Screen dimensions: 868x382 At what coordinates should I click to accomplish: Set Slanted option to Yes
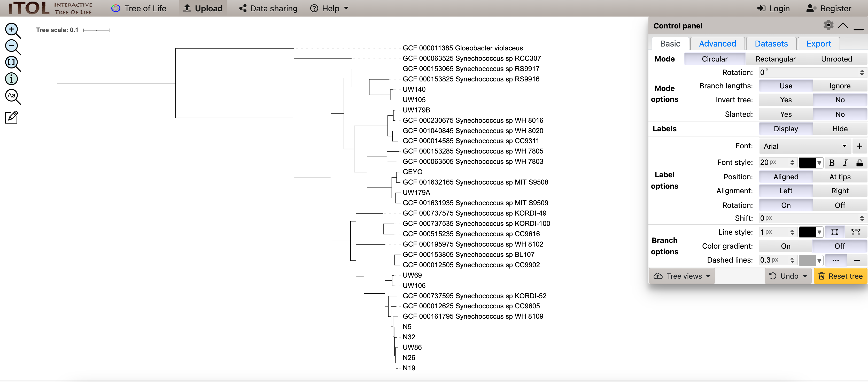coord(785,114)
